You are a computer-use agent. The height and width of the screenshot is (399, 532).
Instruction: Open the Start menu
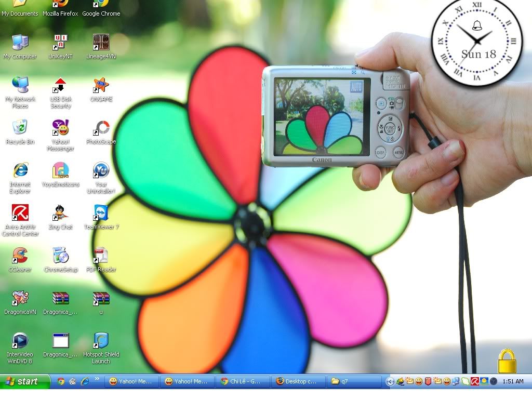click(x=23, y=381)
